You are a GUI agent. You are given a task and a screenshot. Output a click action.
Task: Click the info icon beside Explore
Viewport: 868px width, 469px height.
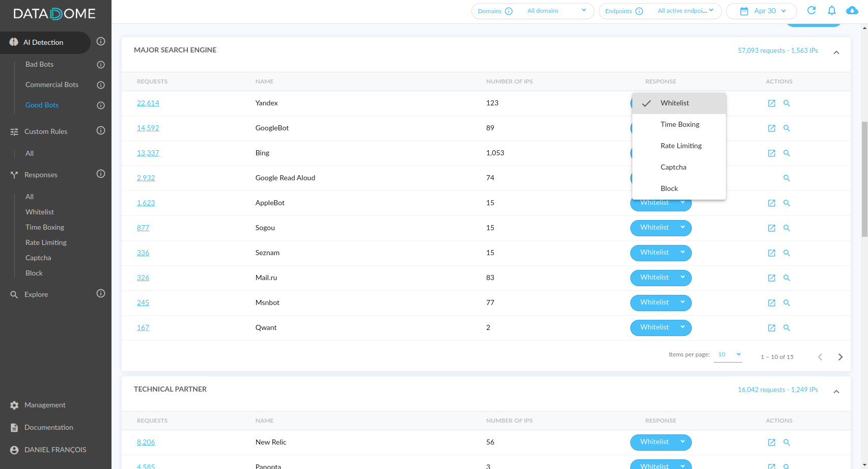point(101,293)
